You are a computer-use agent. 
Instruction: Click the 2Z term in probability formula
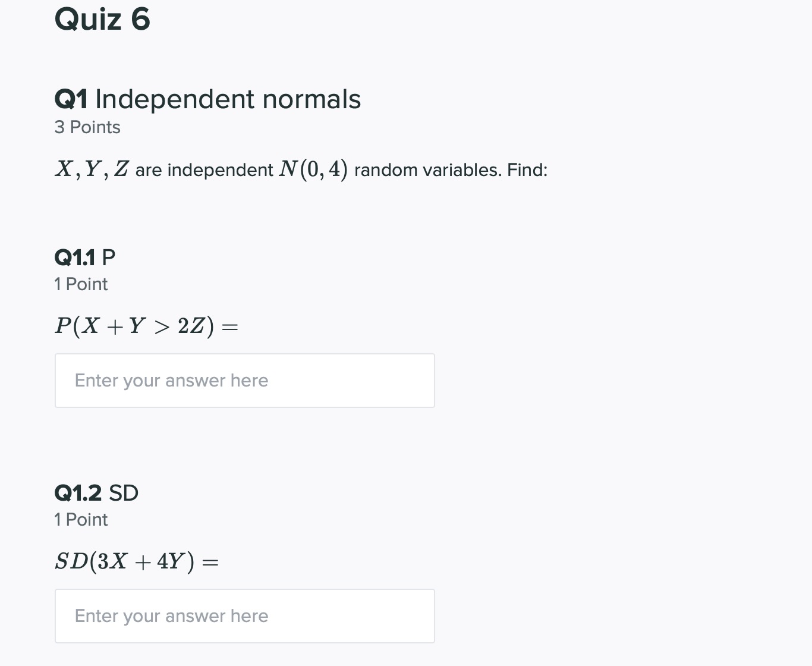(192, 326)
